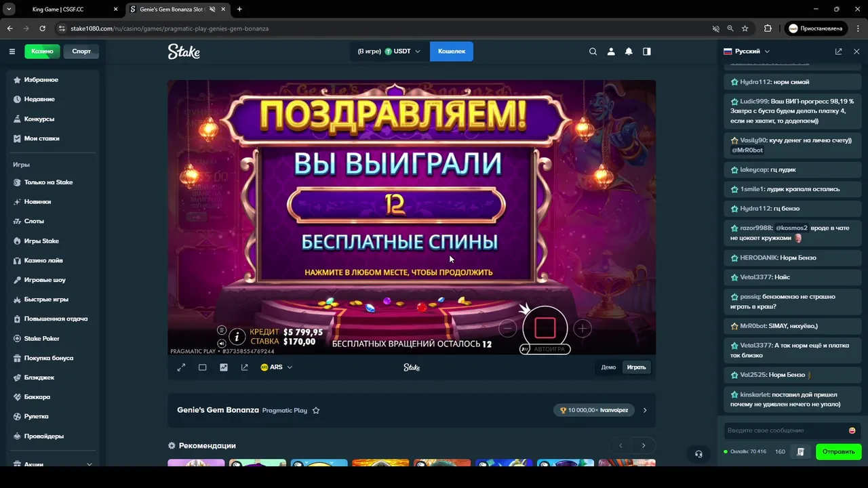This screenshot has width=868, height=488.
Task: Click the Stake logo in header
Action: (x=184, y=52)
